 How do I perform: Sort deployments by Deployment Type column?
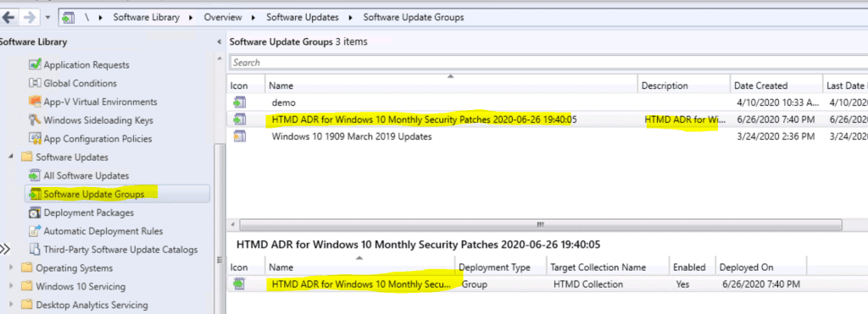[501, 267]
